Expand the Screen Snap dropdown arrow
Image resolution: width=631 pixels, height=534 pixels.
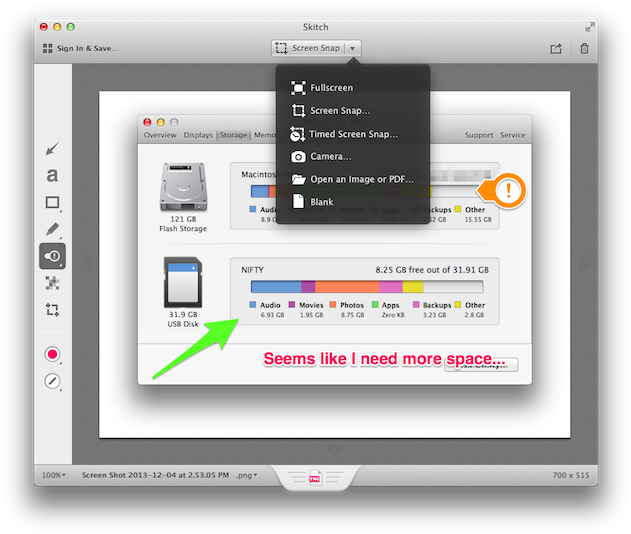[x=353, y=48]
